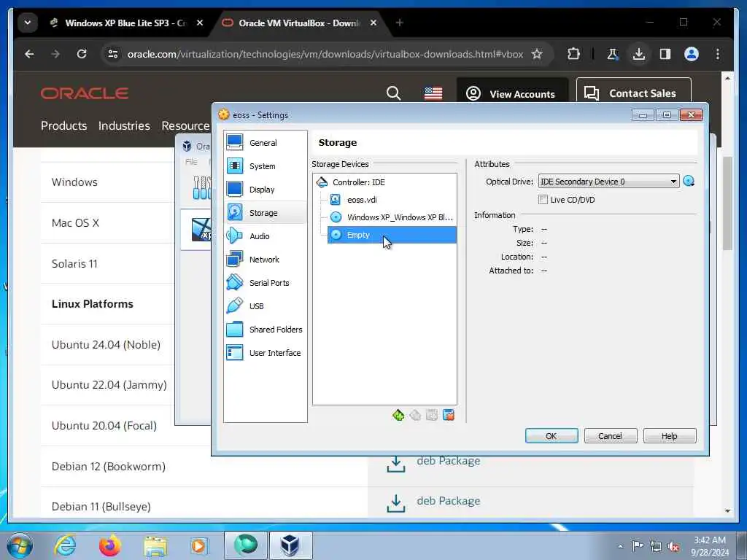Toggle the Chrome side panel

665,54
